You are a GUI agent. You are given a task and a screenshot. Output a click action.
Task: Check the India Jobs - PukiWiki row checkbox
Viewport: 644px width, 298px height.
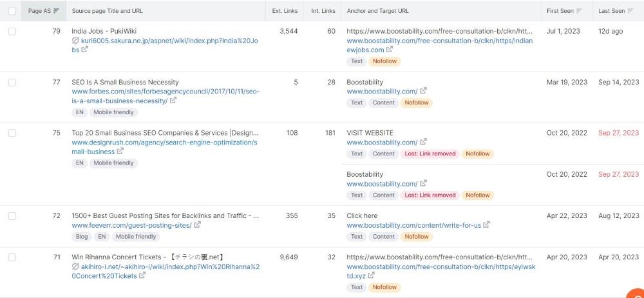[12, 31]
